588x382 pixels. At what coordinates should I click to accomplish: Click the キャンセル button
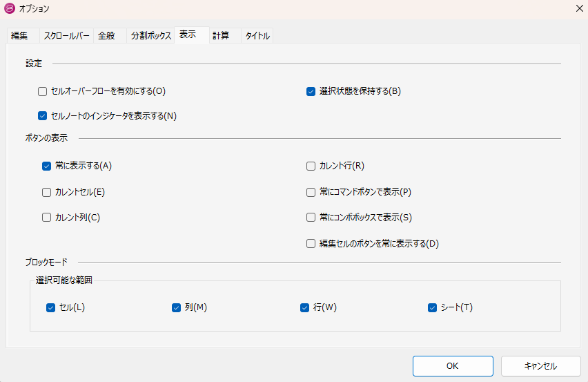pyautogui.click(x=540, y=366)
